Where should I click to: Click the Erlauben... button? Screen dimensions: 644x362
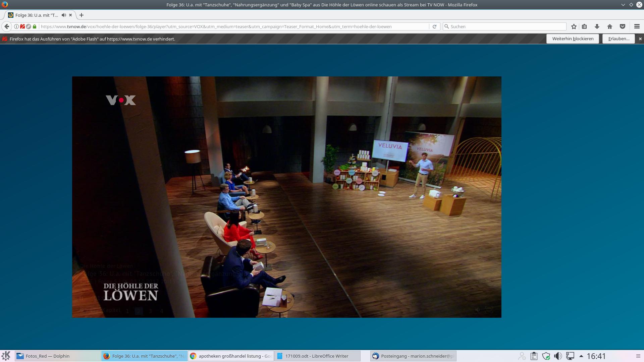pyautogui.click(x=619, y=39)
